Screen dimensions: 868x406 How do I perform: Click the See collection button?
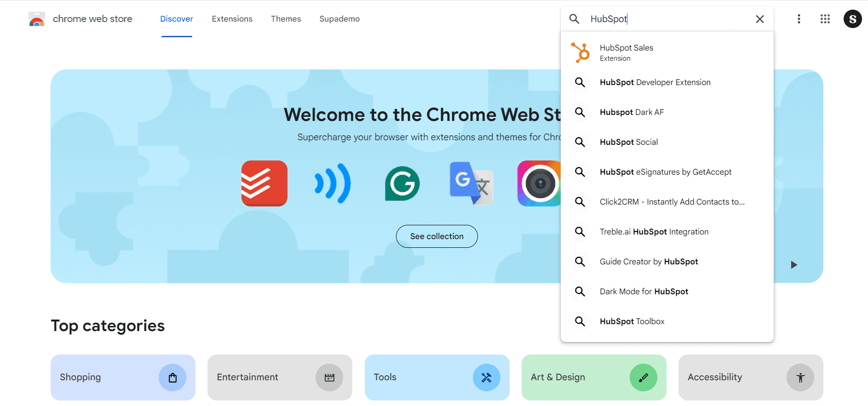click(x=437, y=236)
